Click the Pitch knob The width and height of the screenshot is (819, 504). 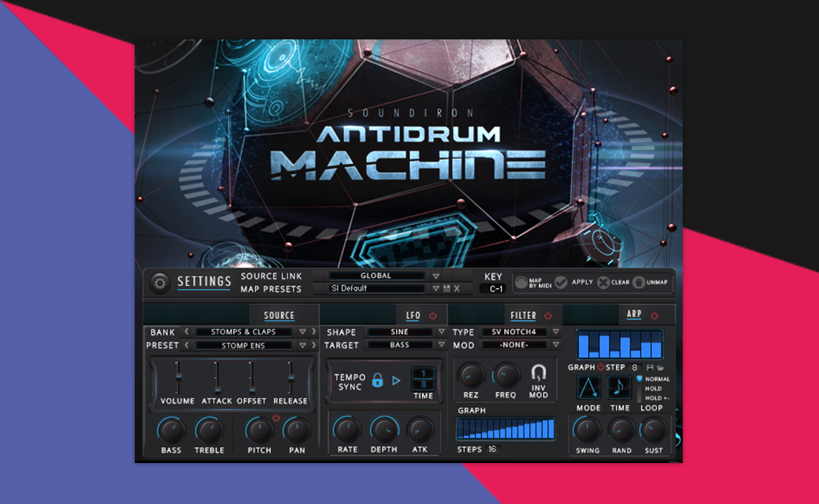click(x=259, y=431)
